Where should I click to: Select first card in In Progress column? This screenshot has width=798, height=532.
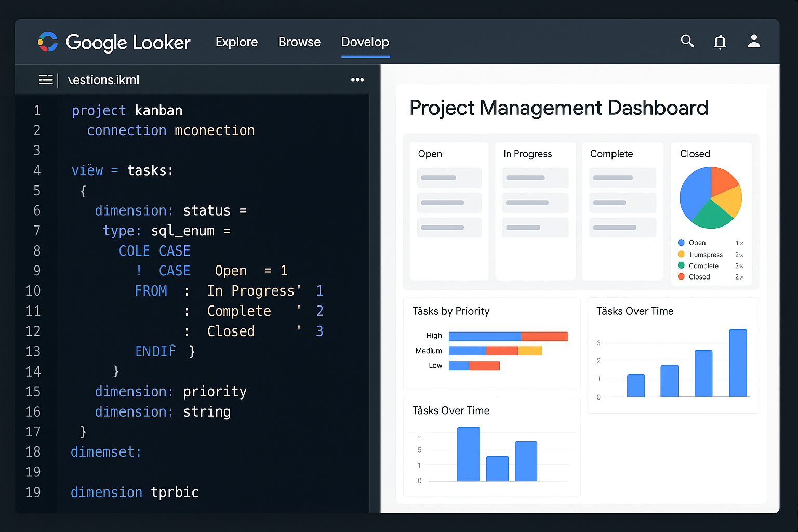(535, 178)
